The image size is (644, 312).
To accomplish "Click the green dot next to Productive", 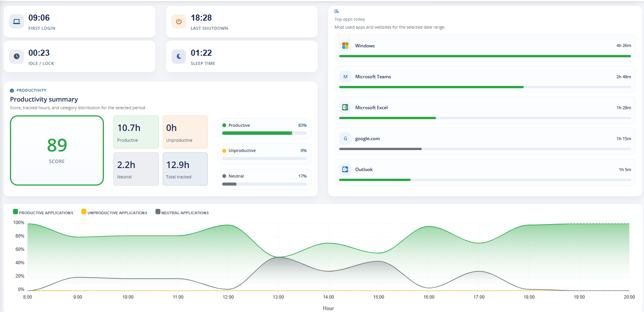I will [224, 125].
